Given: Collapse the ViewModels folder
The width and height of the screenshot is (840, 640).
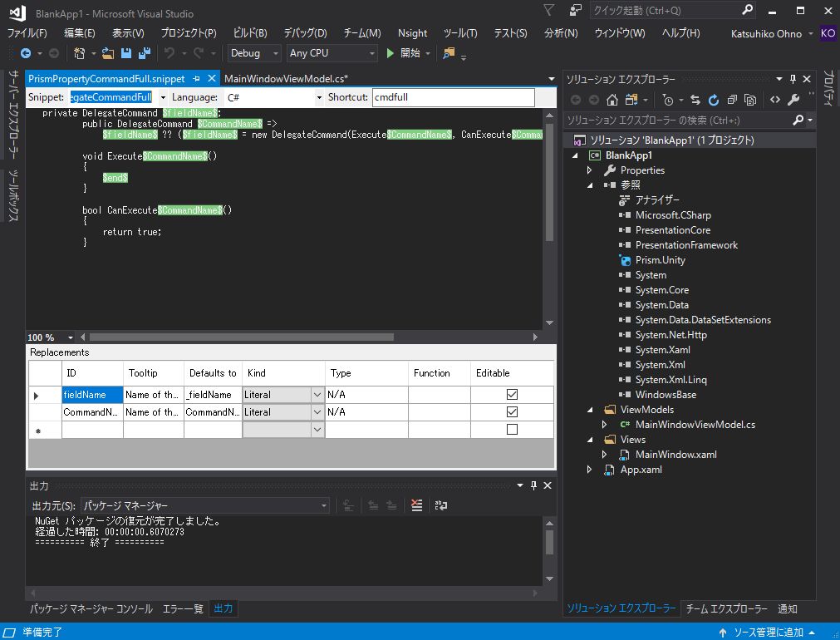Looking at the screenshot, I should (x=590, y=410).
